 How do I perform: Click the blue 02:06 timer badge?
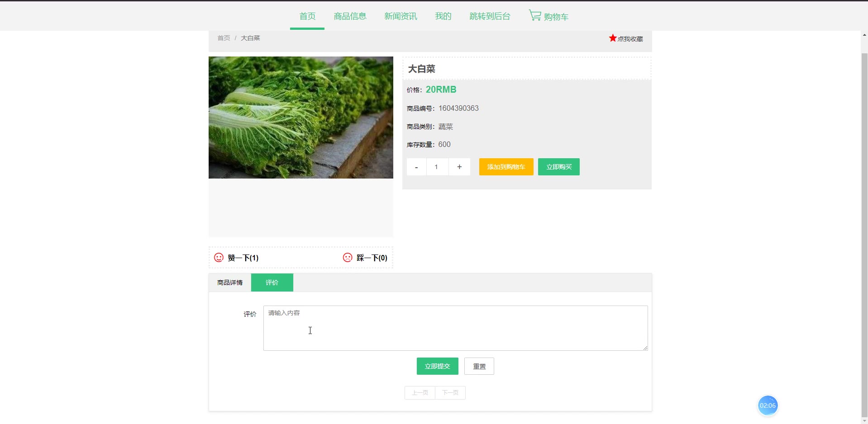point(768,405)
